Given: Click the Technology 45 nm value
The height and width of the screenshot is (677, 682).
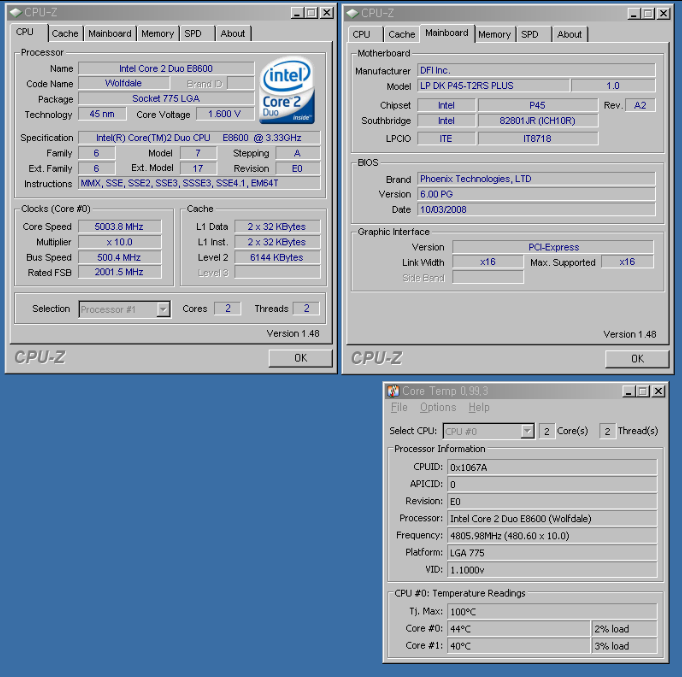Looking at the screenshot, I should tap(102, 114).
